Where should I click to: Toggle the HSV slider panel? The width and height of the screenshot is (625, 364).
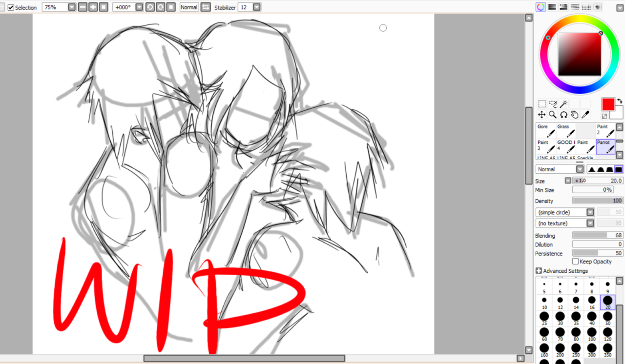pyautogui.click(x=563, y=7)
